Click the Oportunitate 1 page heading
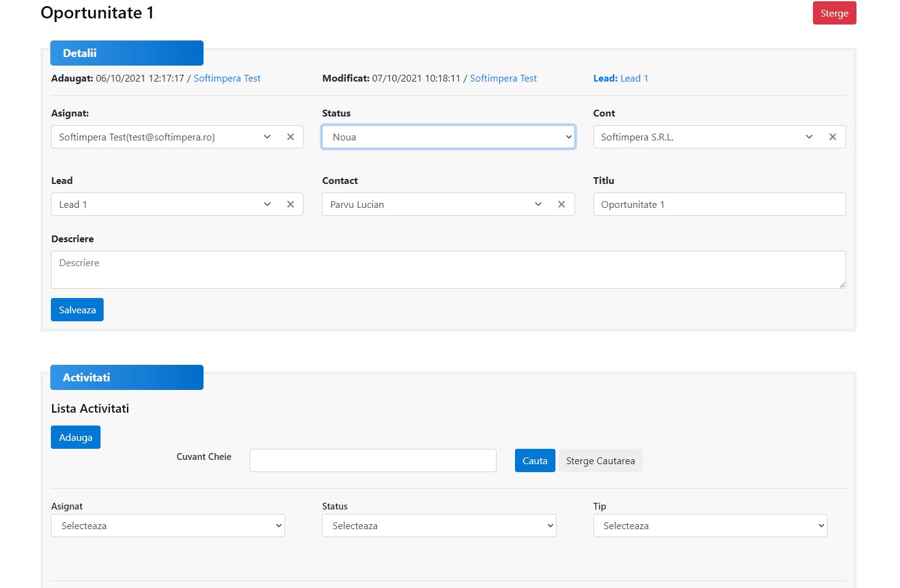 [x=97, y=13]
